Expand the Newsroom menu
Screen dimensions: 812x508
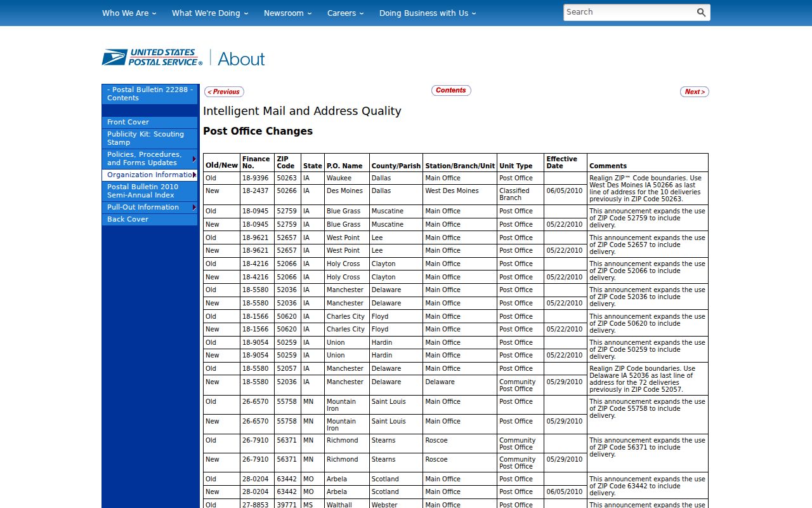point(287,13)
